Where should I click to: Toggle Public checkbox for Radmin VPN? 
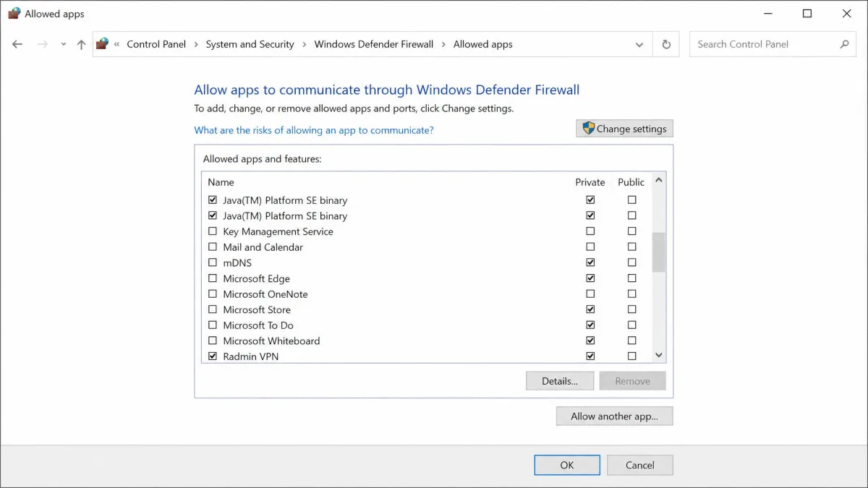click(632, 356)
